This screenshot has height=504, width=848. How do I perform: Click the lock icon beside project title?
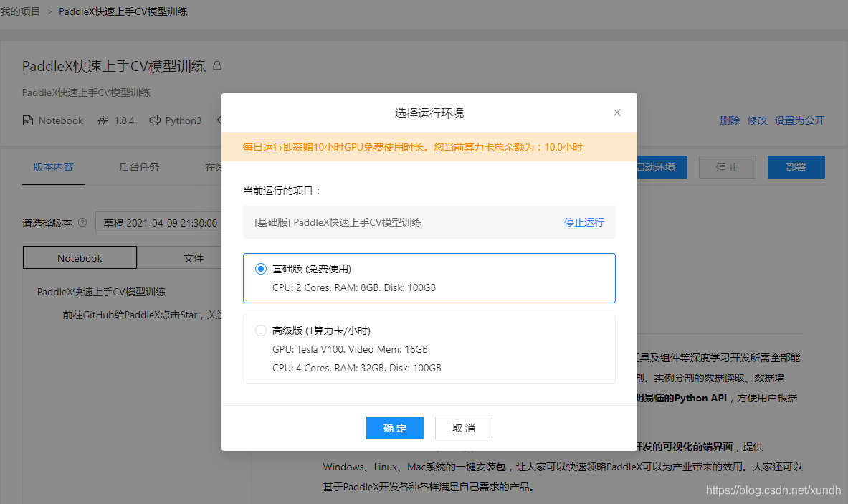coord(217,65)
